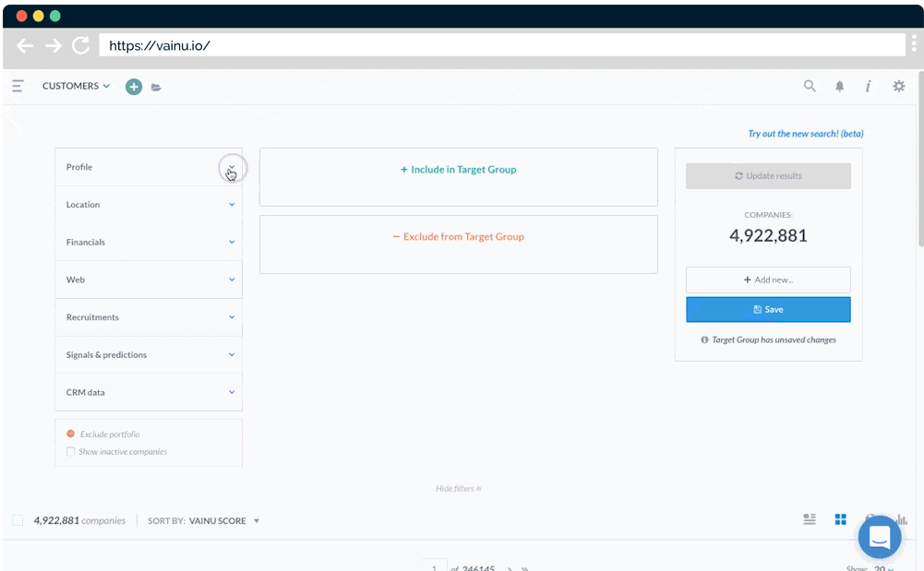Open the CUSTOMERS dropdown menu
The image size is (924, 571).
75,86
